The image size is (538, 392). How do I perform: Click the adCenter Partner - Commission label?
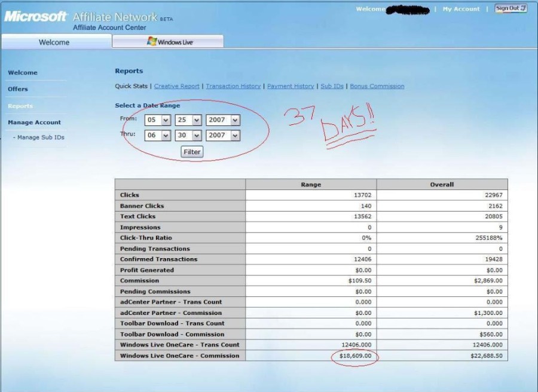171,313
